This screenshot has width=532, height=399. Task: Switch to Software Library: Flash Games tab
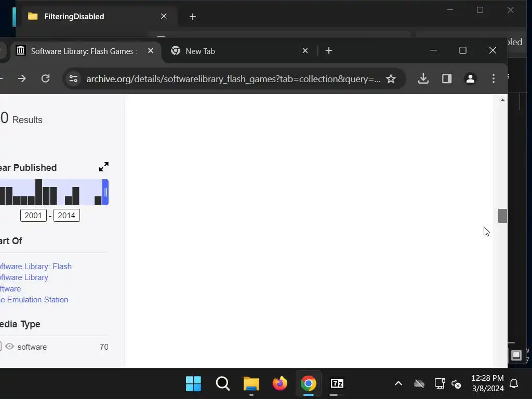click(85, 51)
